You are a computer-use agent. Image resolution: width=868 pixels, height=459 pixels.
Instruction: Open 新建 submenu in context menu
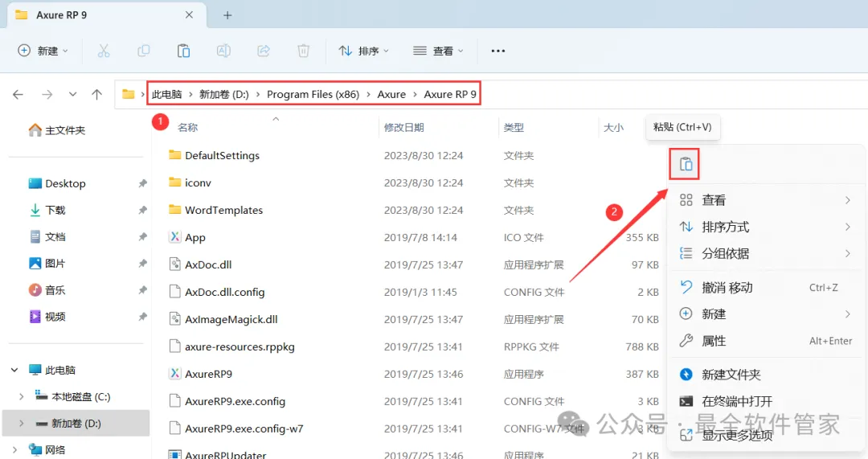click(x=766, y=314)
